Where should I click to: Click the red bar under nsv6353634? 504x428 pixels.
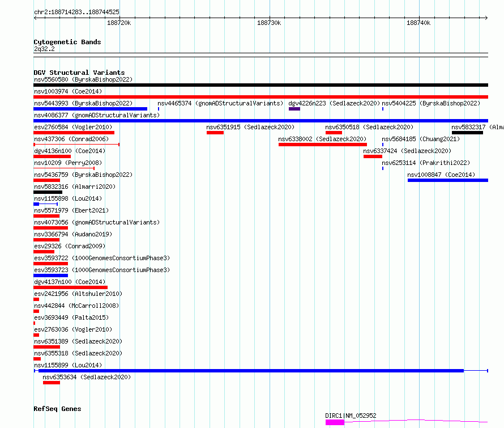[x=52, y=383]
